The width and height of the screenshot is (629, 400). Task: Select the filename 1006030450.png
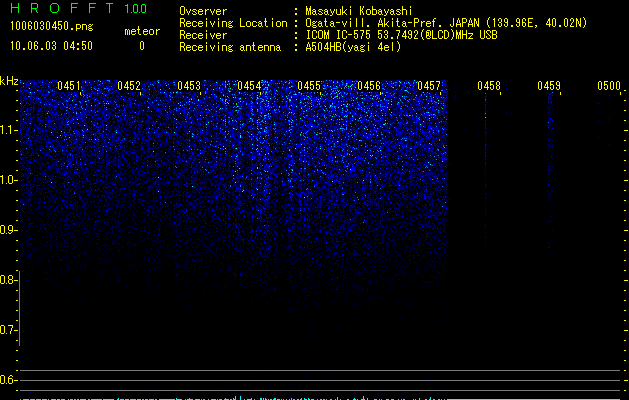click(52, 26)
